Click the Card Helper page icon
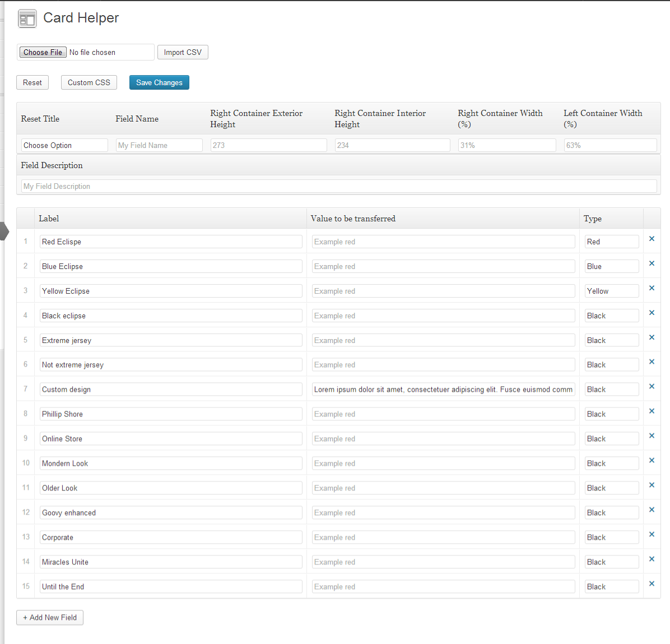This screenshot has height=644, width=670. (x=27, y=19)
